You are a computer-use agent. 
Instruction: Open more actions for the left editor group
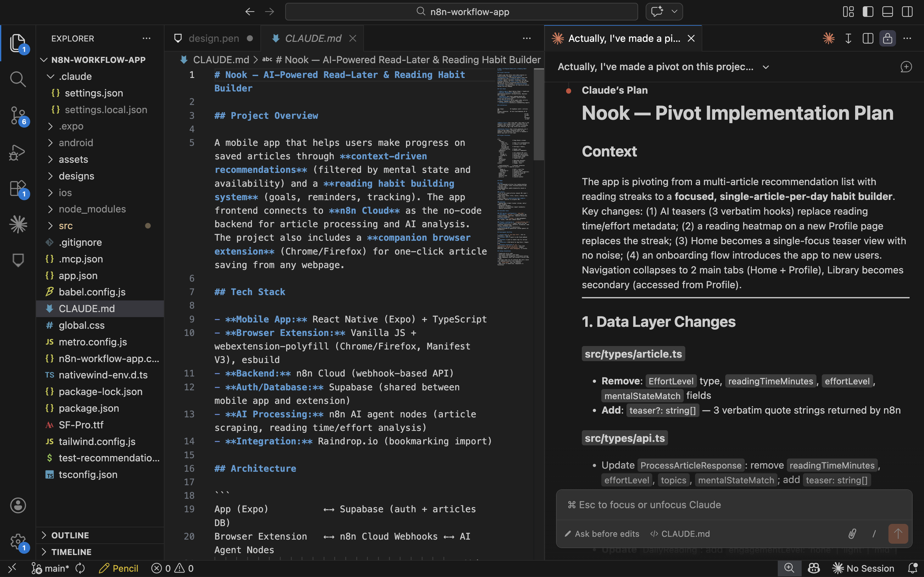527,38
